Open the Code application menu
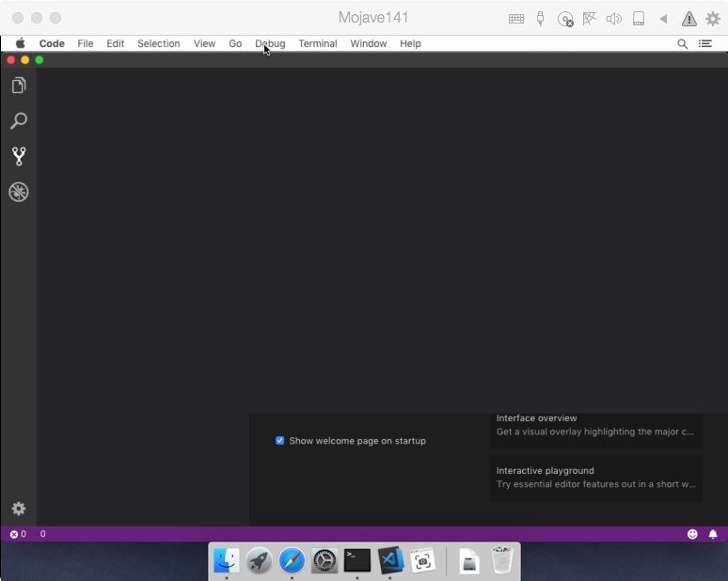 pos(52,43)
